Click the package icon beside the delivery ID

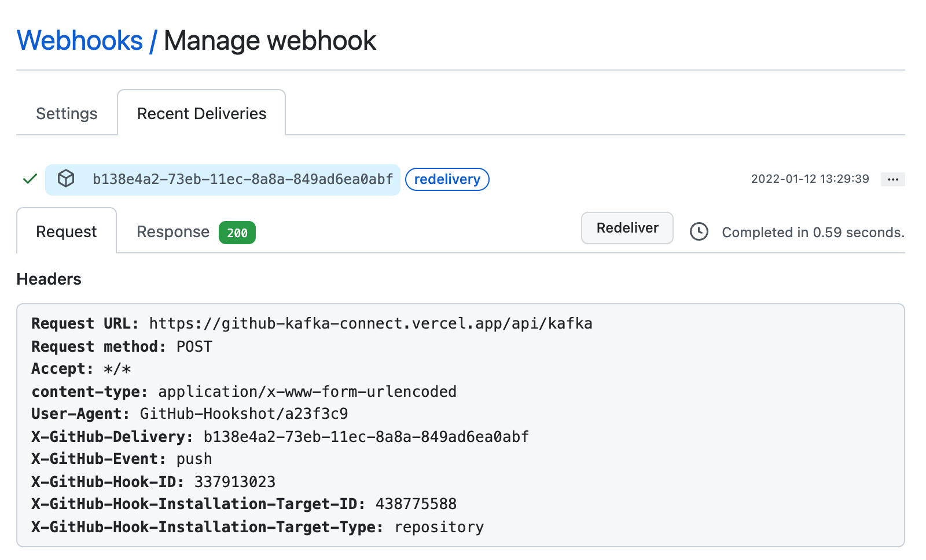click(x=67, y=179)
